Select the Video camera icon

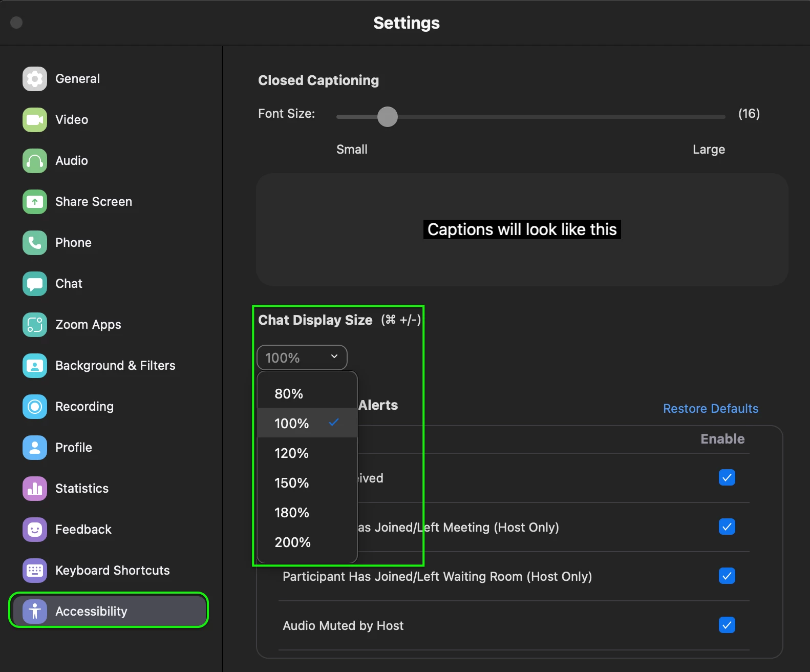(35, 120)
